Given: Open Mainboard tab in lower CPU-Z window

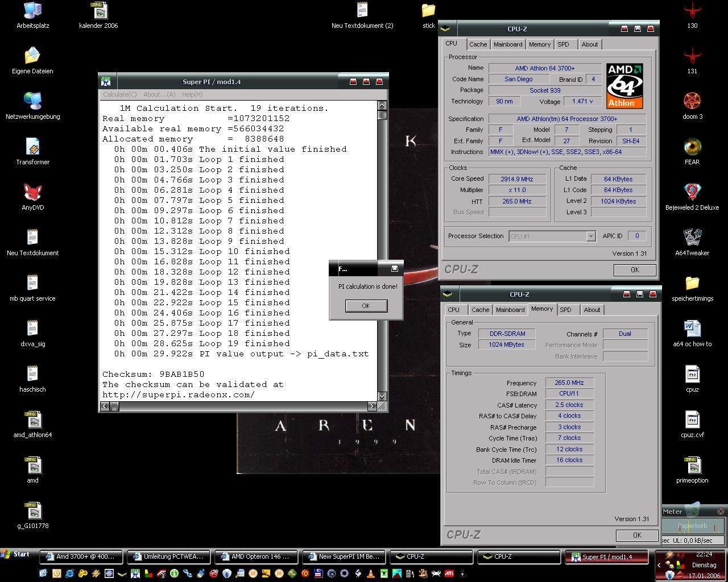Looking at the screenshot, I should [x=510, y=310].
